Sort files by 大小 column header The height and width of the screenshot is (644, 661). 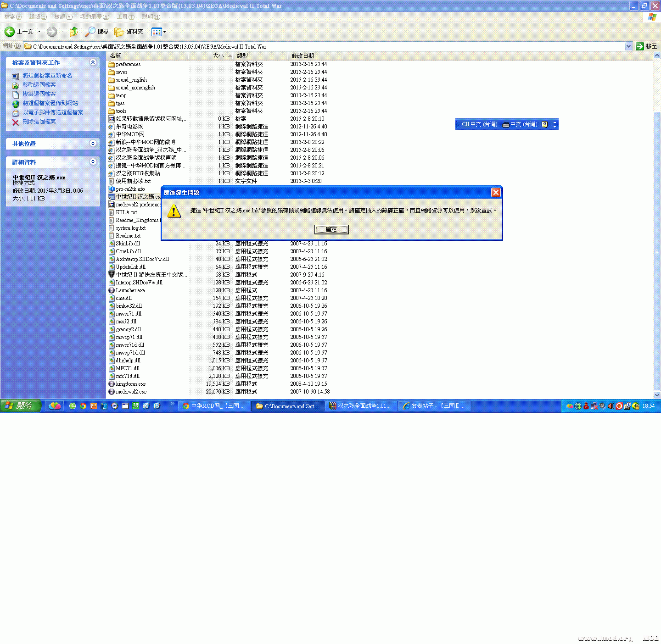(x=218, y=56)
